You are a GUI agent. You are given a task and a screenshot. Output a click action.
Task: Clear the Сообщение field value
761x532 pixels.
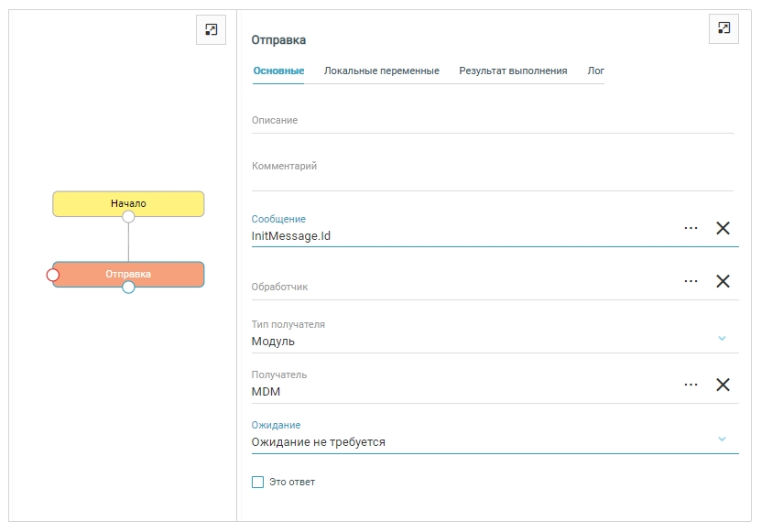723,228
